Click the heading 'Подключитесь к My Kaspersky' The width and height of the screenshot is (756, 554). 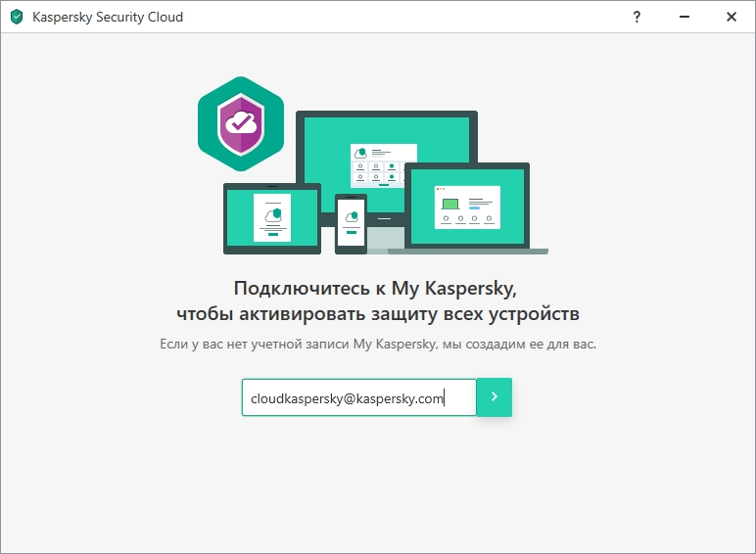pos(375,288)
